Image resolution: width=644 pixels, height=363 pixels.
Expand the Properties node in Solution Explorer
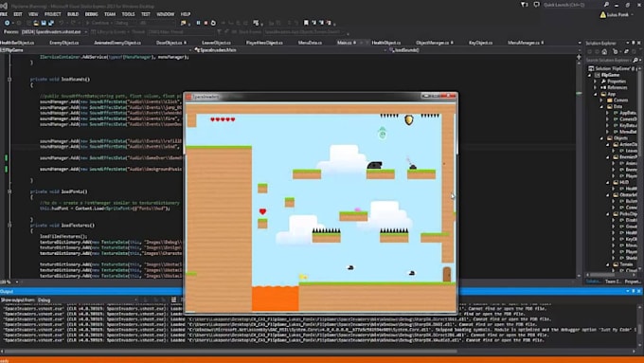coord(596,82)
